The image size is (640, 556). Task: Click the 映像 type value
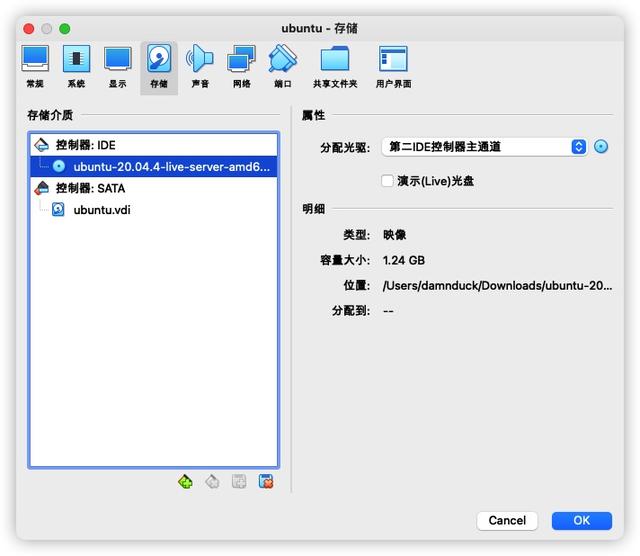click(x=394, y=235)
